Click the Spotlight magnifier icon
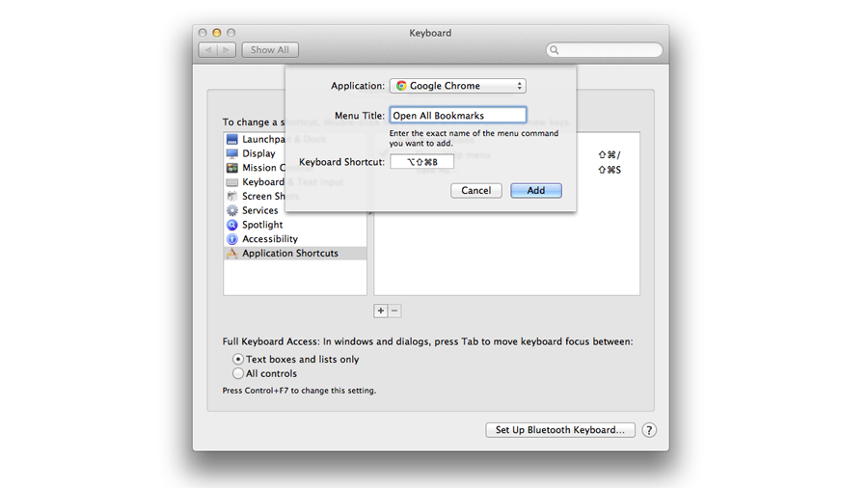The height and width of the screenshot is (488, 868). [231, 225]
